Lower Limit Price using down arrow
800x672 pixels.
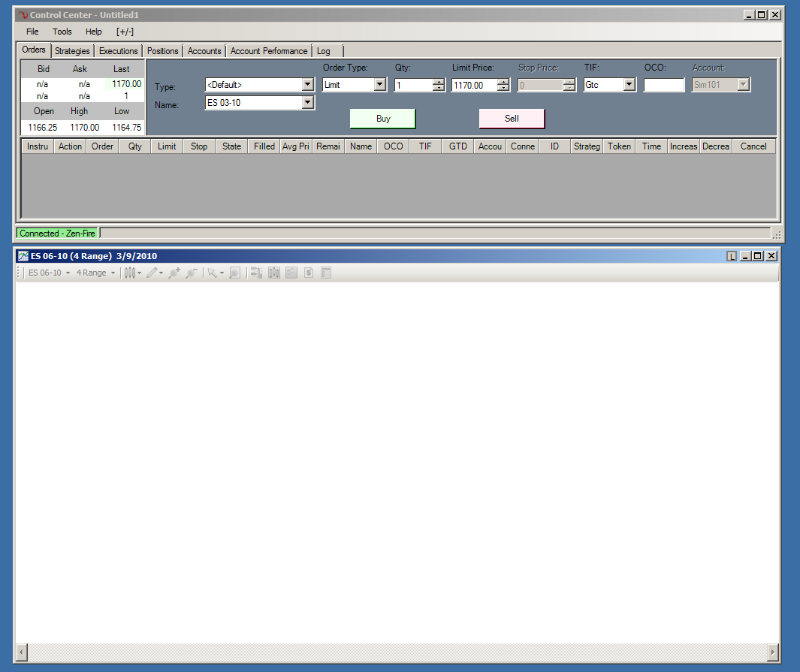503,88
